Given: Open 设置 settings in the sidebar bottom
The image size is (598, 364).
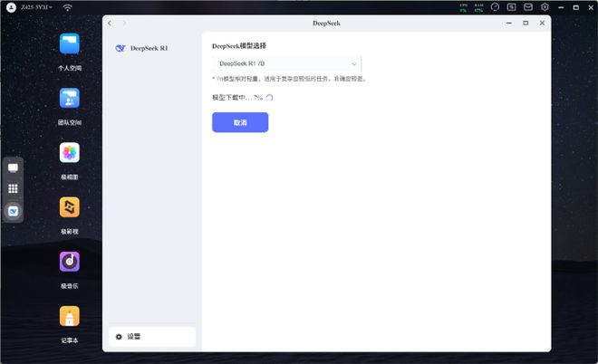Looking at the screenshot, I should (x=150, y=336).
